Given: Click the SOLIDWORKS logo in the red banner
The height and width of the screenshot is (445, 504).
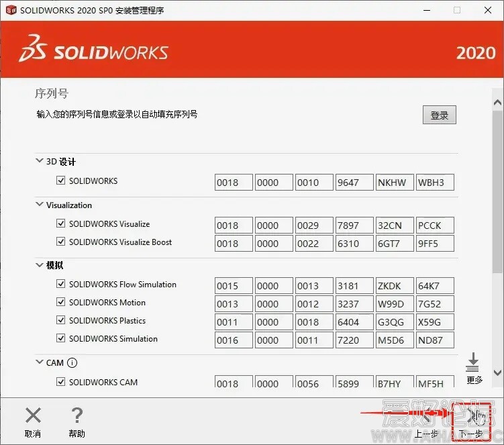Looking at the screenshot, I should point(94,52).
